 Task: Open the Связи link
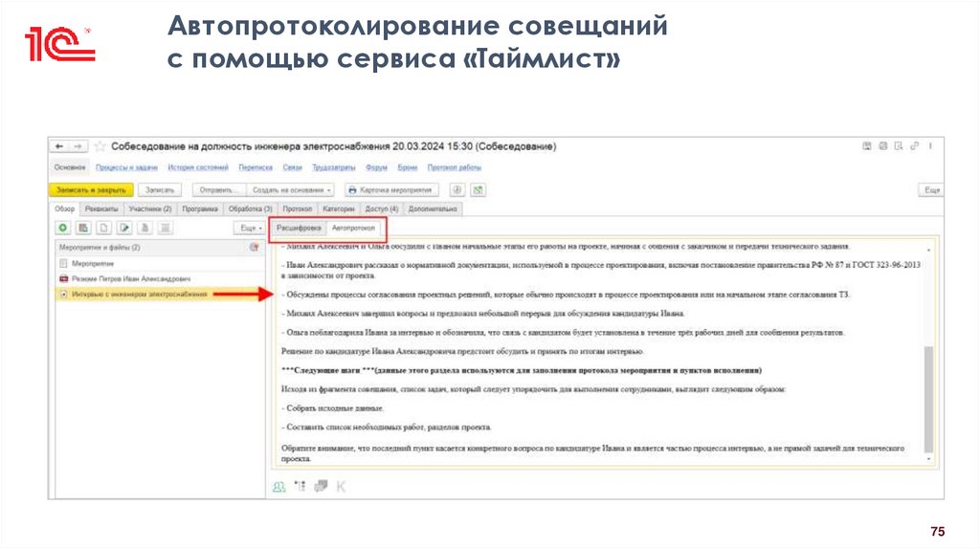click(x=293, y=167)
